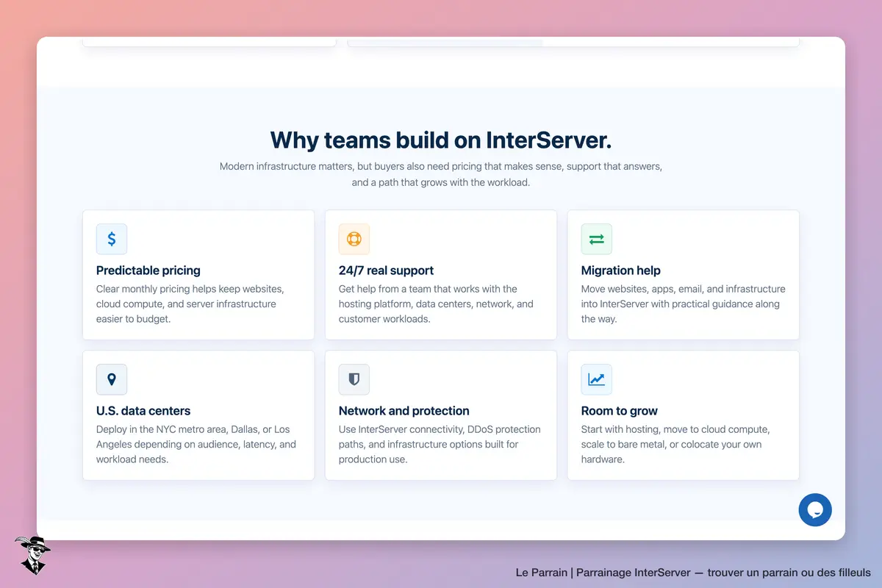
Task: Click the "Le Parrain | Parrainage InterServer" caption
Action: (693, 573)
